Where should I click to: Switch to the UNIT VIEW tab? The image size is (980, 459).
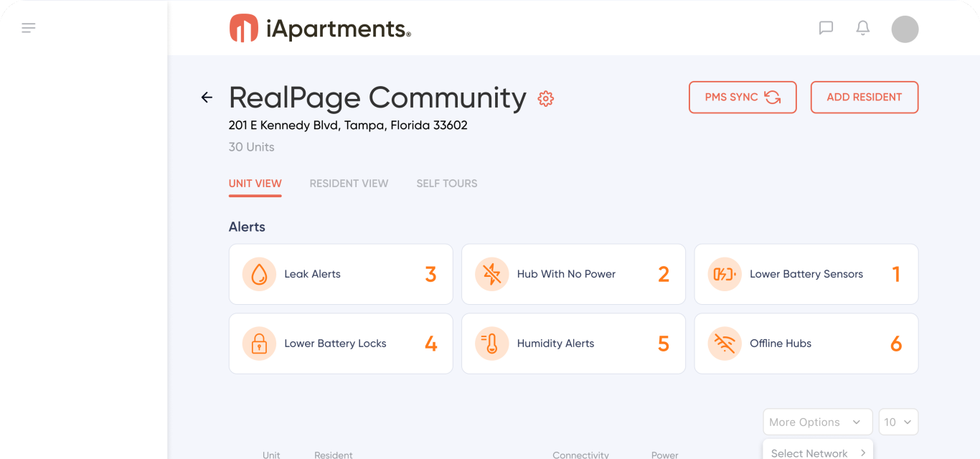[255, 184]
